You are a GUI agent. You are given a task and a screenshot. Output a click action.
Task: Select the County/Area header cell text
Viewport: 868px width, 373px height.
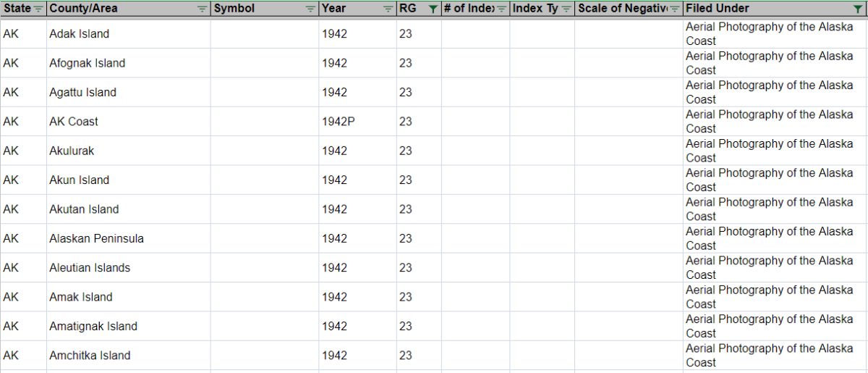point(83,9)
